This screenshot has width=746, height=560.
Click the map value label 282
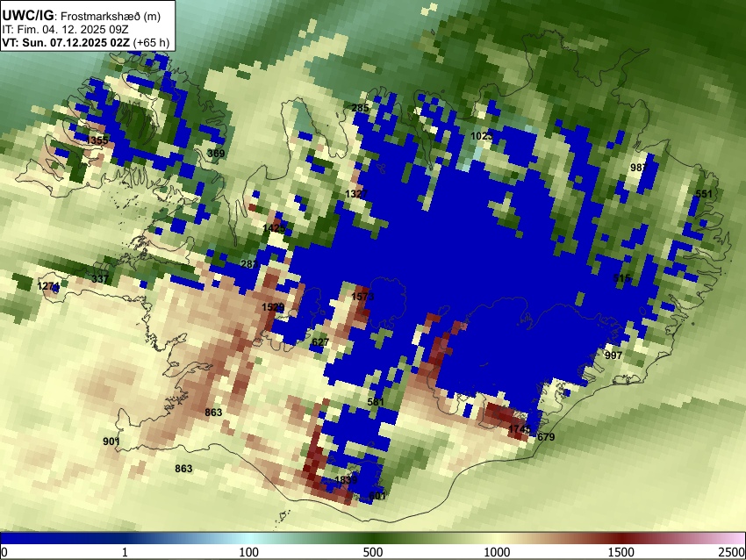coord(249,264)
